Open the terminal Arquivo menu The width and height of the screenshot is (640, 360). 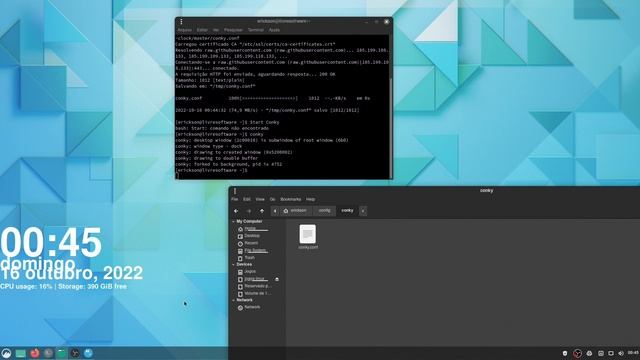[184, 30]
